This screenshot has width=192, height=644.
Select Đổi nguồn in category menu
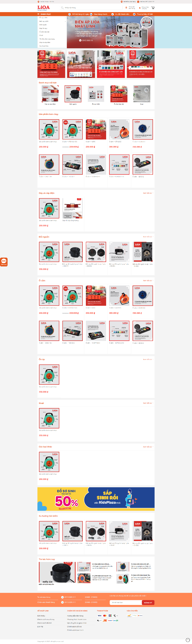[43, 25]
